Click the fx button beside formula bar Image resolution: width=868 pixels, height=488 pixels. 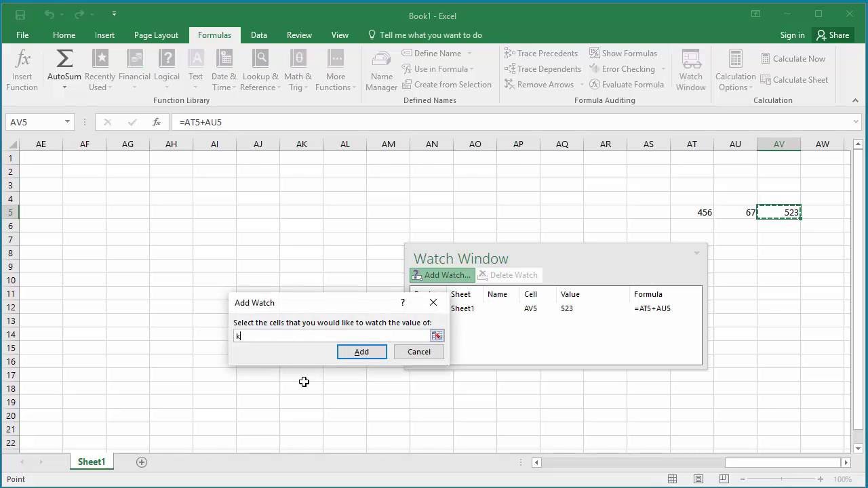tap(157, 122)
